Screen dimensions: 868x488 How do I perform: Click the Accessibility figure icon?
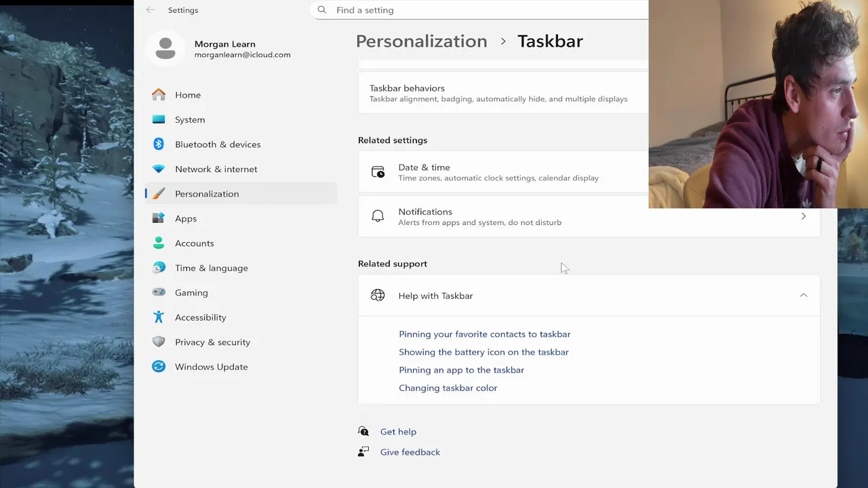click(x=159, y=317)
